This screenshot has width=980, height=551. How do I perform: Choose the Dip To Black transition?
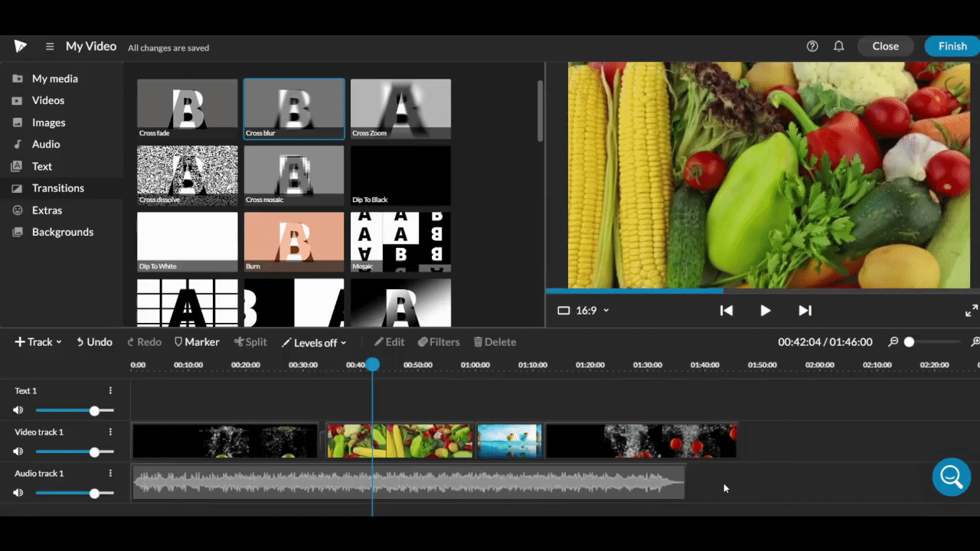tap(400, 175)
